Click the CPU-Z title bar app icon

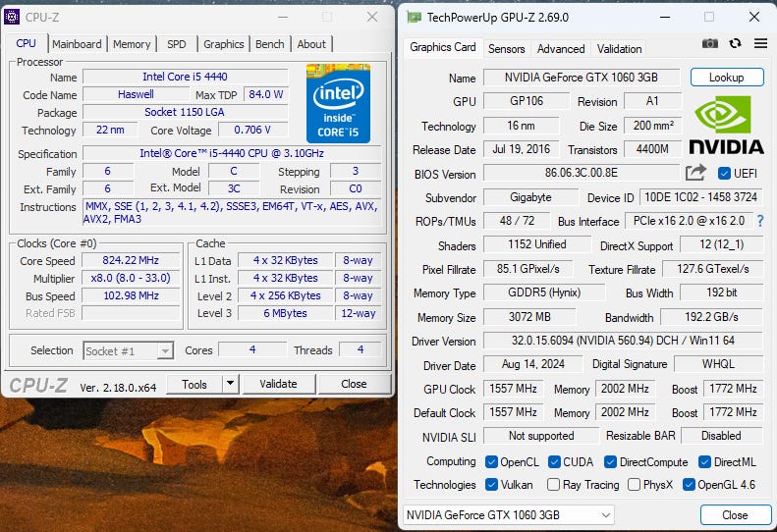[12, 18]
